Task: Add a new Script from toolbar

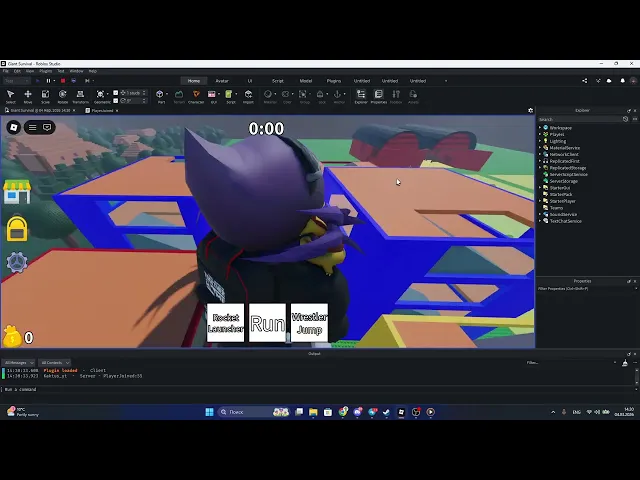Action: 229,95
